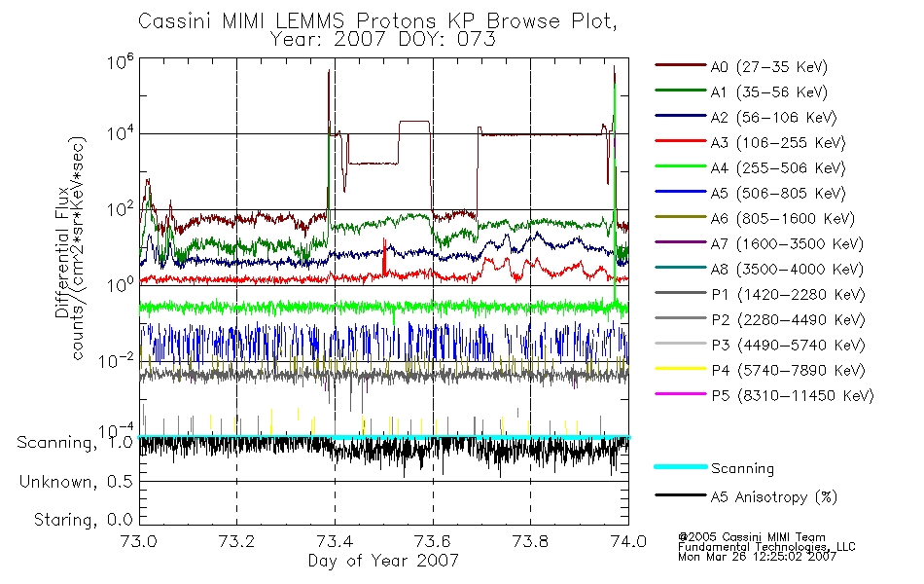Click the Differential Flux y-axis title
This screenshot has height=584, width=924.
coord(62,252)
